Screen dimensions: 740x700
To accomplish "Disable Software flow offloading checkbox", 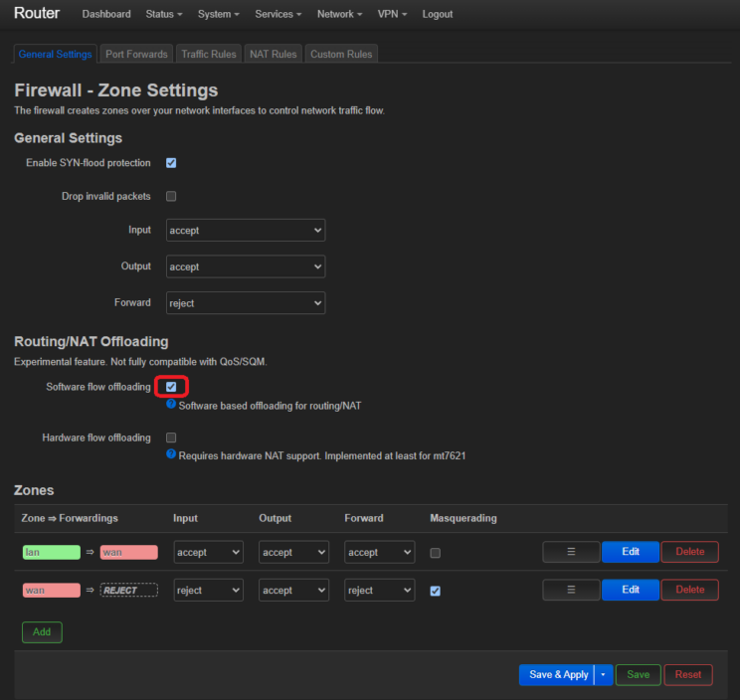I will point(171,387).
